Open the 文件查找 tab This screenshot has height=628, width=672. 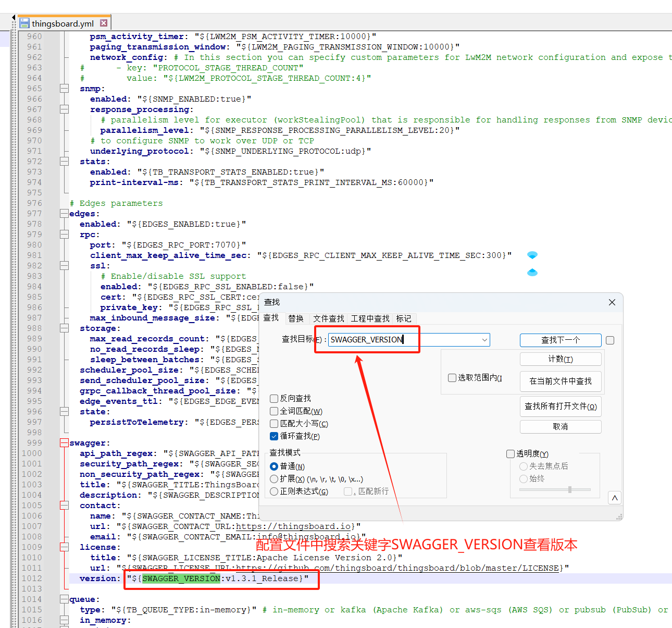click(329, 318)
